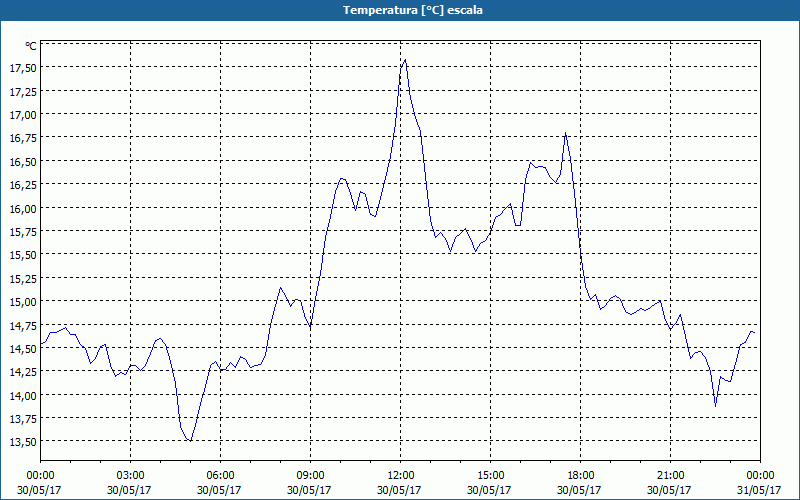The width and height of the screenshot is (800, 500).
Task: Select the 17,50 value on the temperature axis
Action: [23, 68]
